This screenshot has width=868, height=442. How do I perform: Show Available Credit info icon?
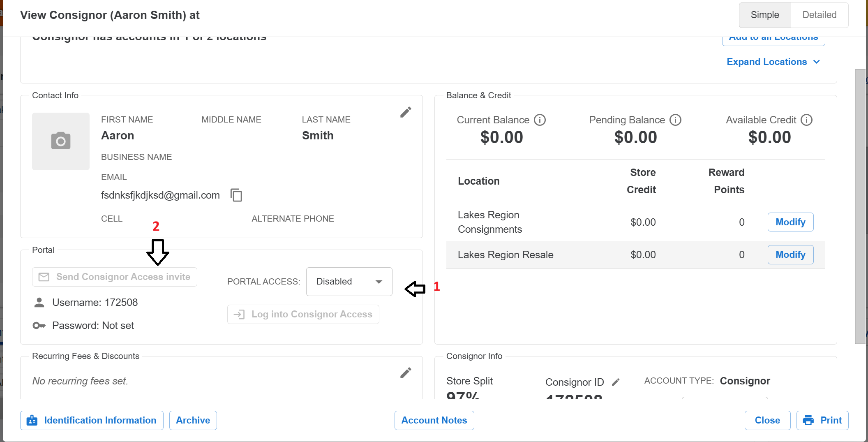pos(806,120)
